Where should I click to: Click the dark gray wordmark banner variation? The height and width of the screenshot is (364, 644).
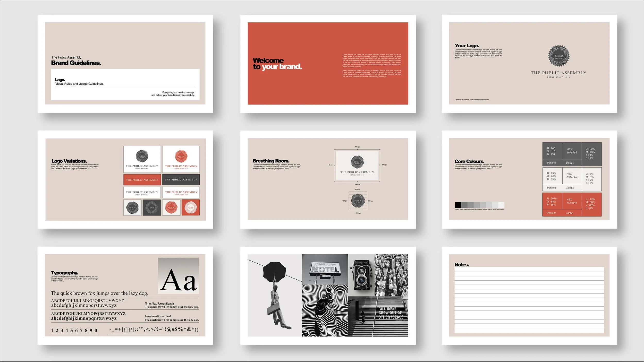pyautogui.click(x=181, y=180)
